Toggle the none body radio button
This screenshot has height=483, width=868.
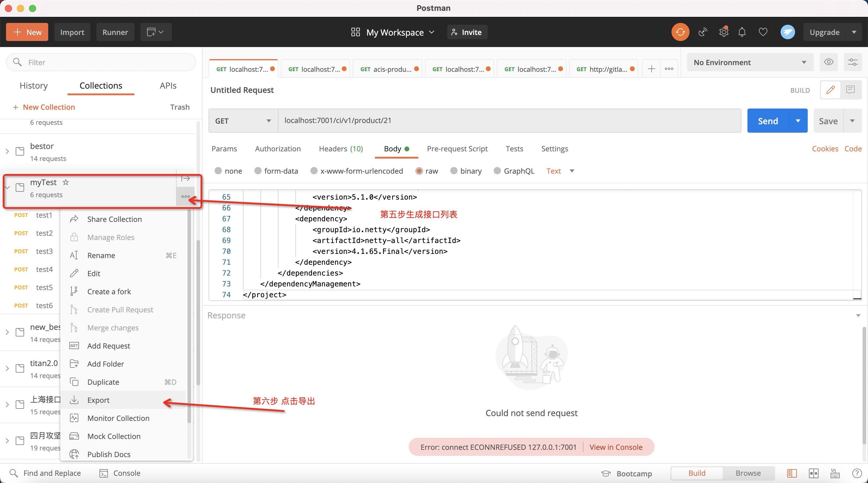coord(219,171)
